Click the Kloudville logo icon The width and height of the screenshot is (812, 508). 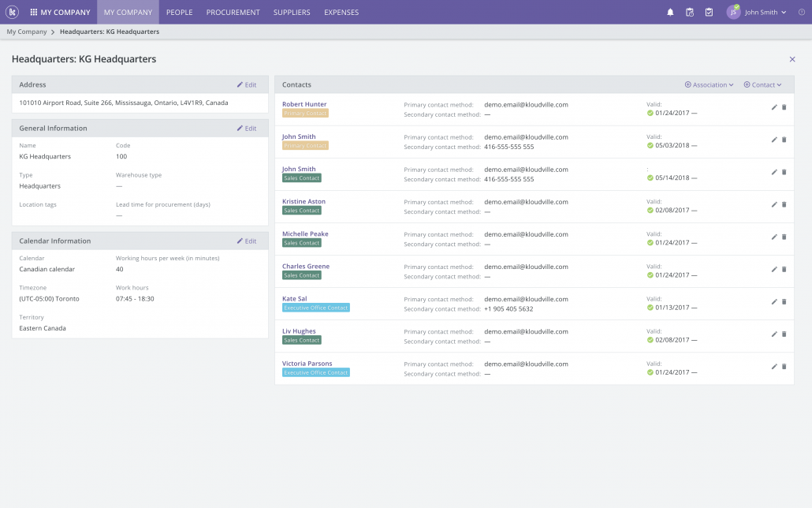12,12
